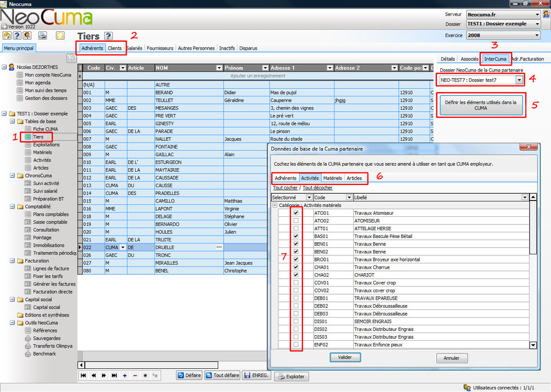This screenshot has width=551, height=392.
Task: Delete record with red minus icon
Action: tap(135, 375)
